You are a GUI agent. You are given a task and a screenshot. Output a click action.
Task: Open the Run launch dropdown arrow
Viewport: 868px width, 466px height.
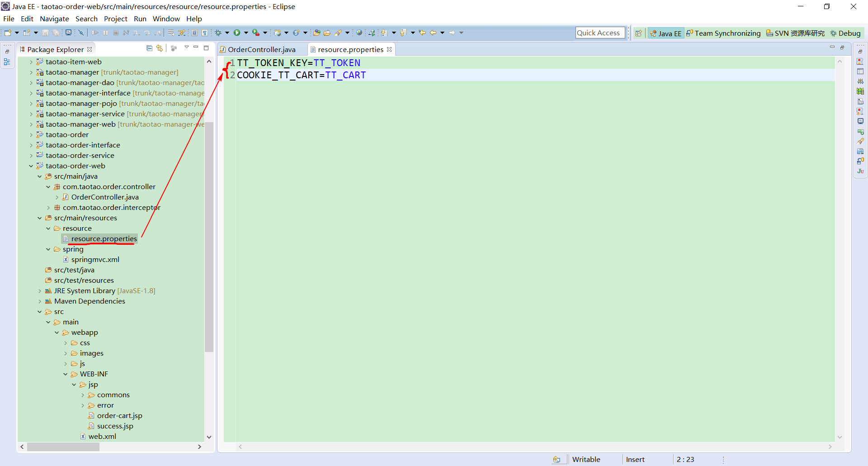(x=246, y=33)
